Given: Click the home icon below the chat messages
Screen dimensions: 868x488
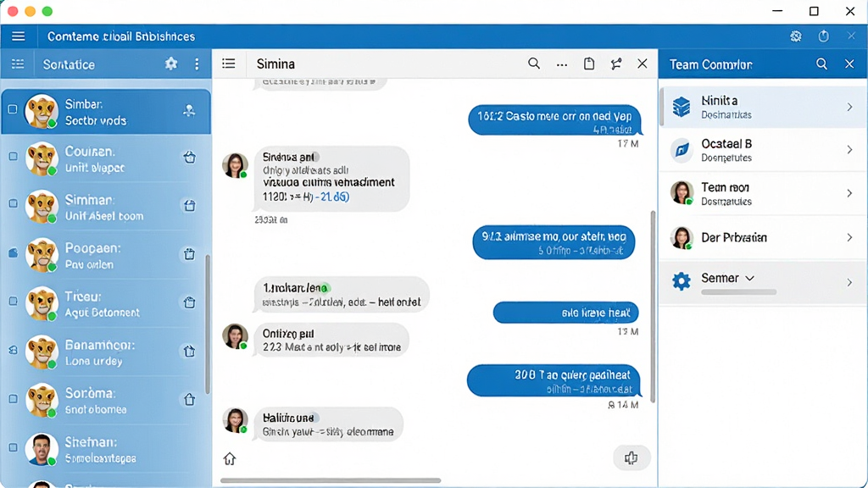Looking at the screenshot, I should click(229, 458).
